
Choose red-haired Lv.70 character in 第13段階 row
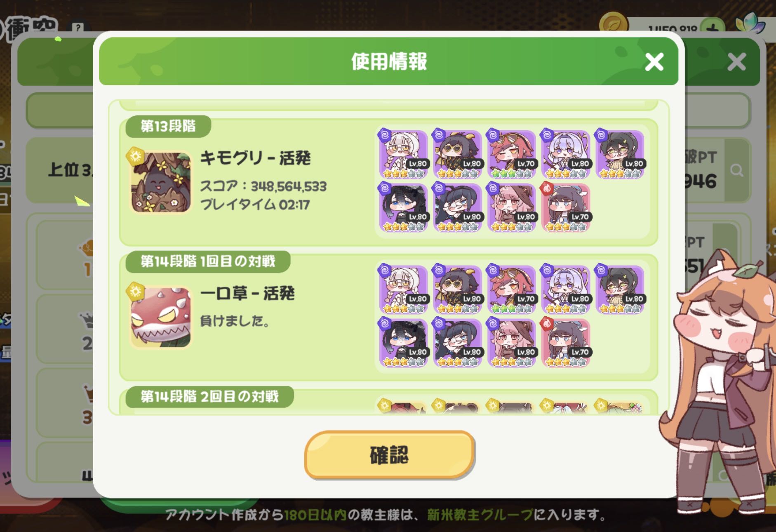[x=512, y=154]
